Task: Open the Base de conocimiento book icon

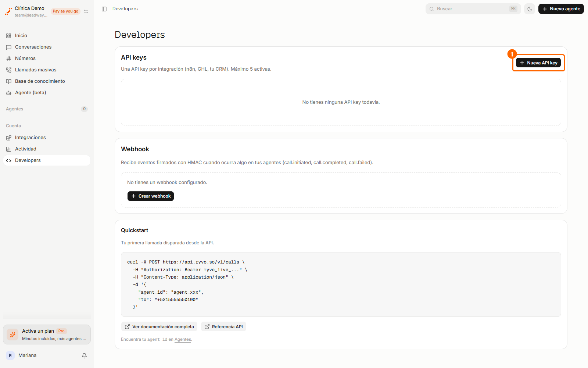Action: coord(8,81)
